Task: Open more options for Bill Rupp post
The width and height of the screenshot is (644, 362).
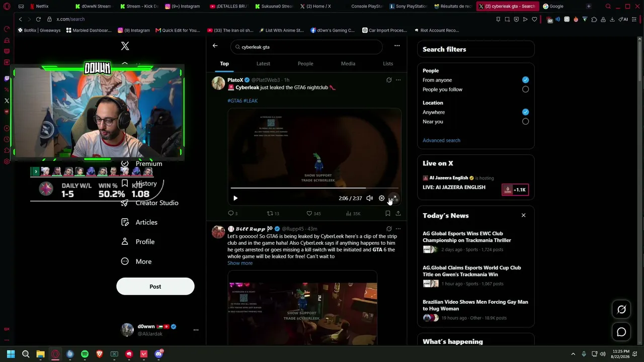Action: [x=398, y=229]
